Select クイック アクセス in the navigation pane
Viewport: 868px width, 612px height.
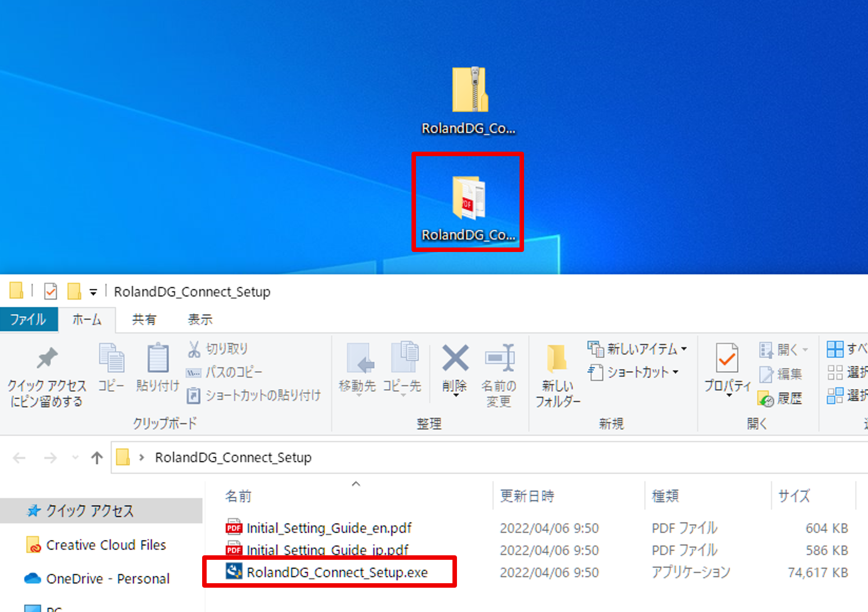pyautogui.click(x=101, y=511)
